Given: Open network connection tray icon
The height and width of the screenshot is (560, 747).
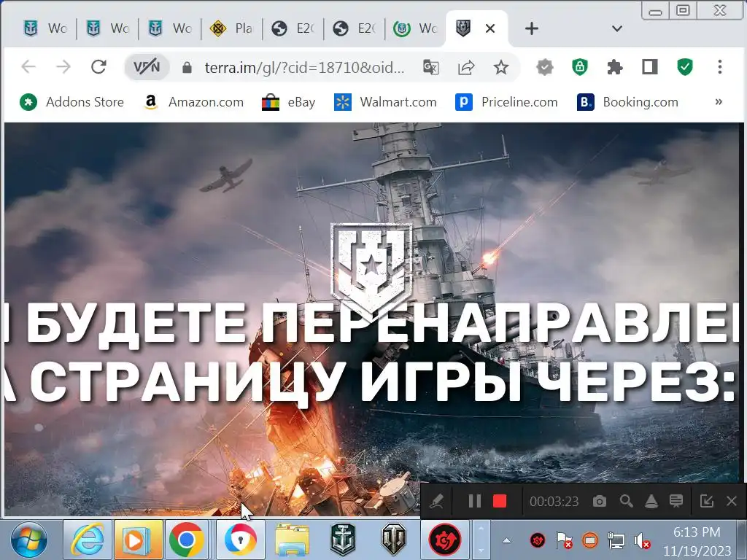Looking at the screenshot, I should [616, 540].
